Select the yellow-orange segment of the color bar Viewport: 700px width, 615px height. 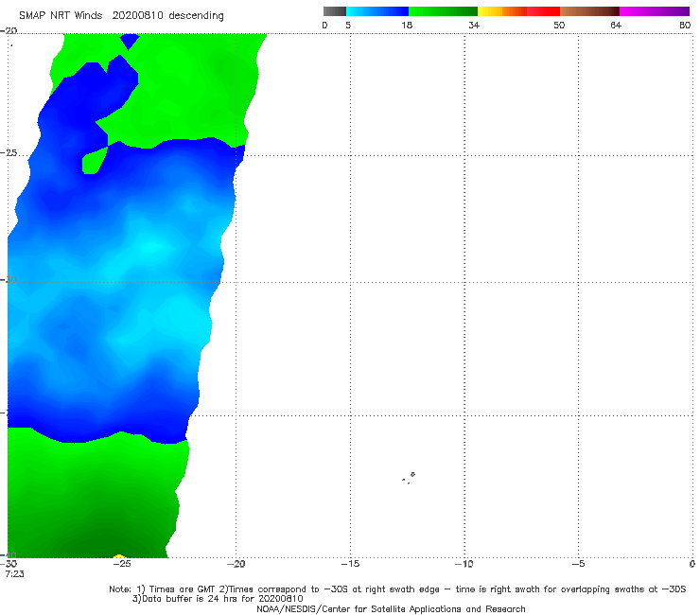click(502, 11)
